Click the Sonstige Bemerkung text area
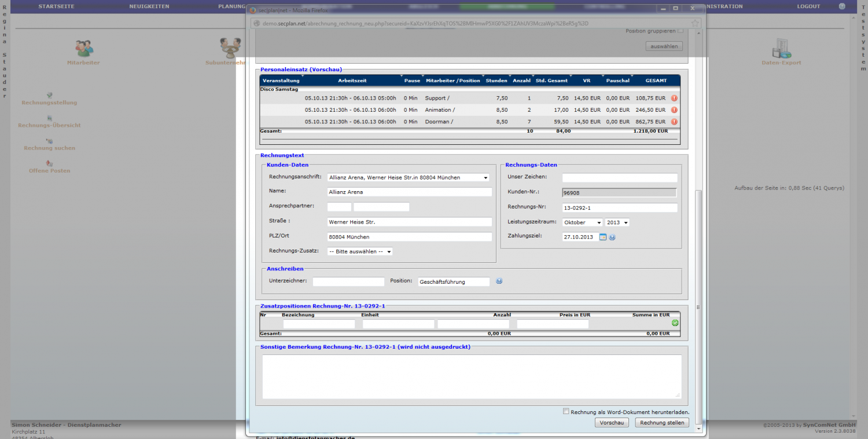 coord(472,376)
